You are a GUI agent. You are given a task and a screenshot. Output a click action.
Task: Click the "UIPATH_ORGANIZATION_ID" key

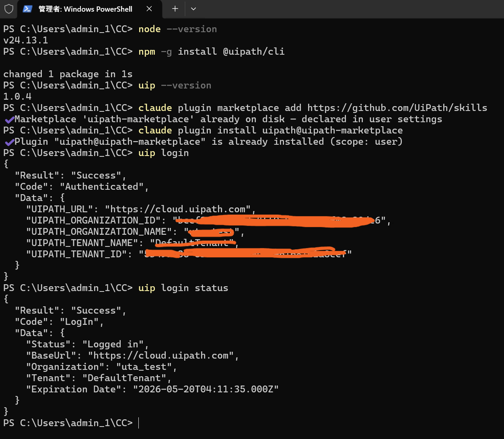(96, 220)
